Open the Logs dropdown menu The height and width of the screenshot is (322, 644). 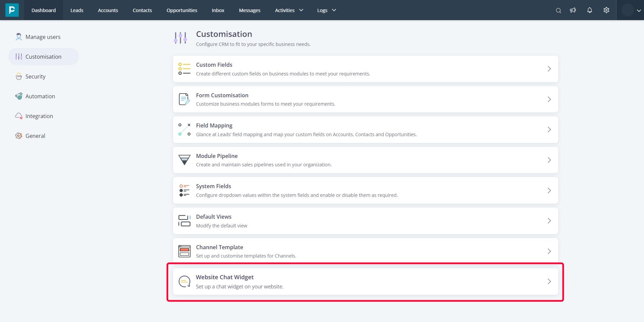pyautogui.click(x=326, y=10)
